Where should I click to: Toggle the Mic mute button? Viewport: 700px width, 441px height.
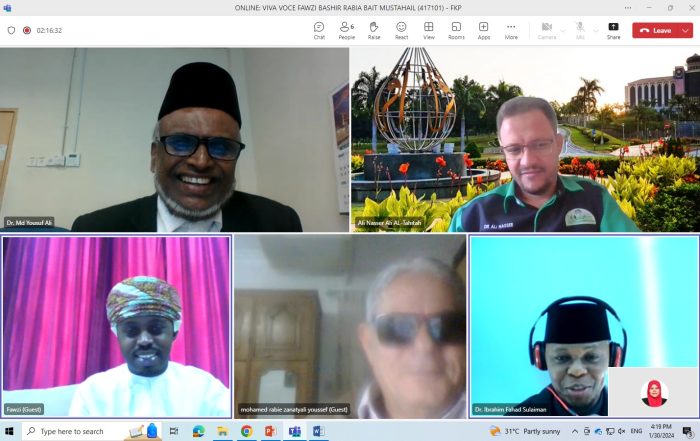point(580,30)
